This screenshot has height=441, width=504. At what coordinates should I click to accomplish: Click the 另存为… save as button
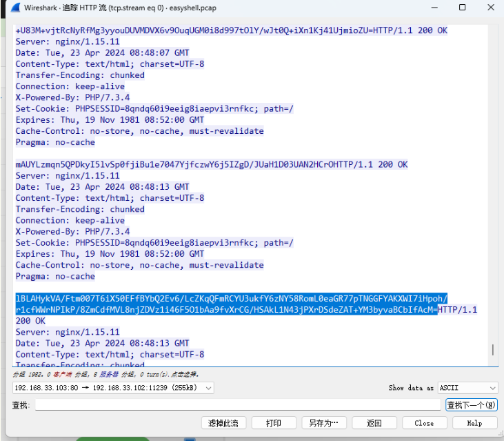323,423
